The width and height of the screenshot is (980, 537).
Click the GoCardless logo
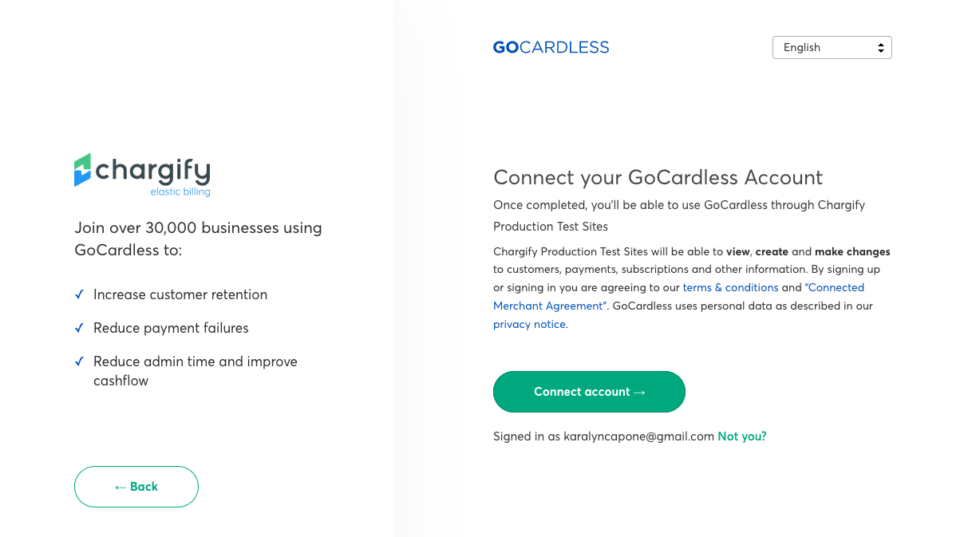pyautogui.click(x=551, y=47)
